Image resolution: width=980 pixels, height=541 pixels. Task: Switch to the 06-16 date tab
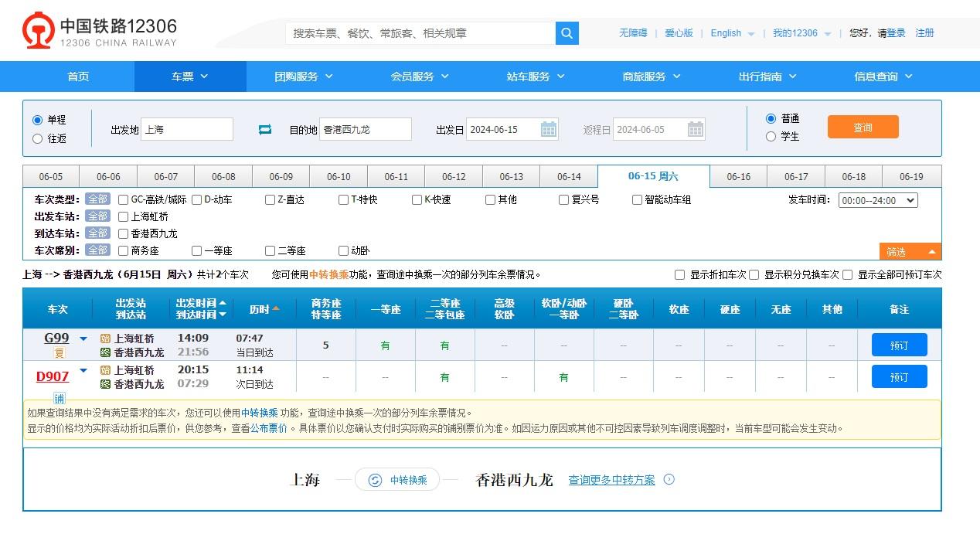click(x=738, y=176)
